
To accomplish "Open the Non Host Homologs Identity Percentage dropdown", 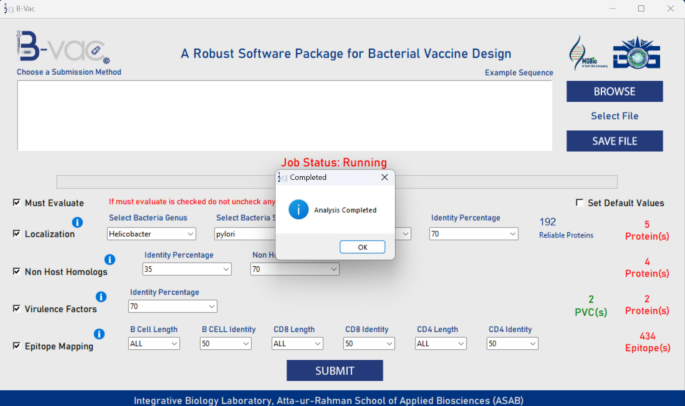I will pos(187,269).
